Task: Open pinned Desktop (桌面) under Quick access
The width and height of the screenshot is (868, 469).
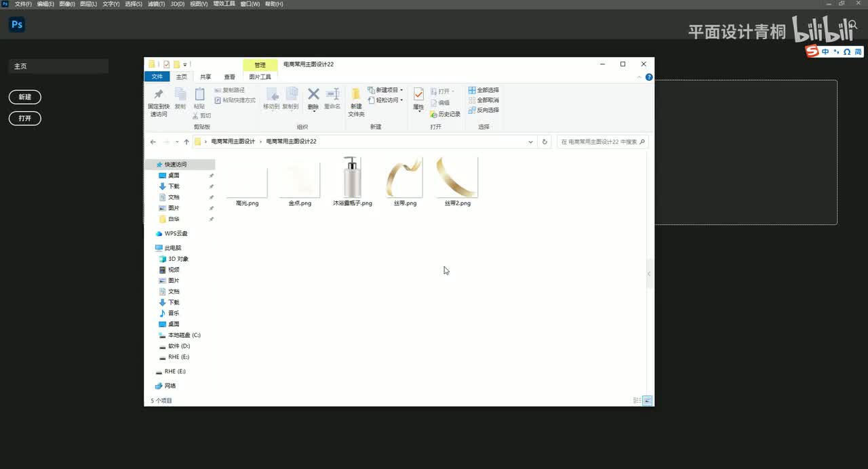Action: click(174, 176)
